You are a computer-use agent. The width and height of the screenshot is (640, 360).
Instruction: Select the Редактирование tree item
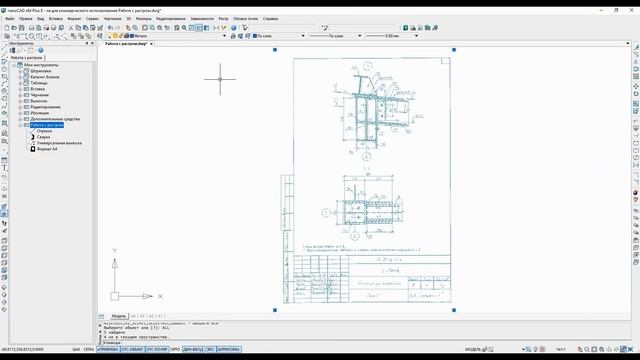[x=45, y=107]
